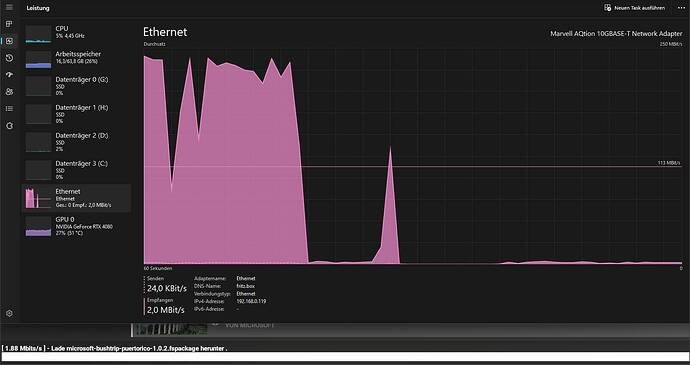Open the hamburger navigation menu

(9, 7)
